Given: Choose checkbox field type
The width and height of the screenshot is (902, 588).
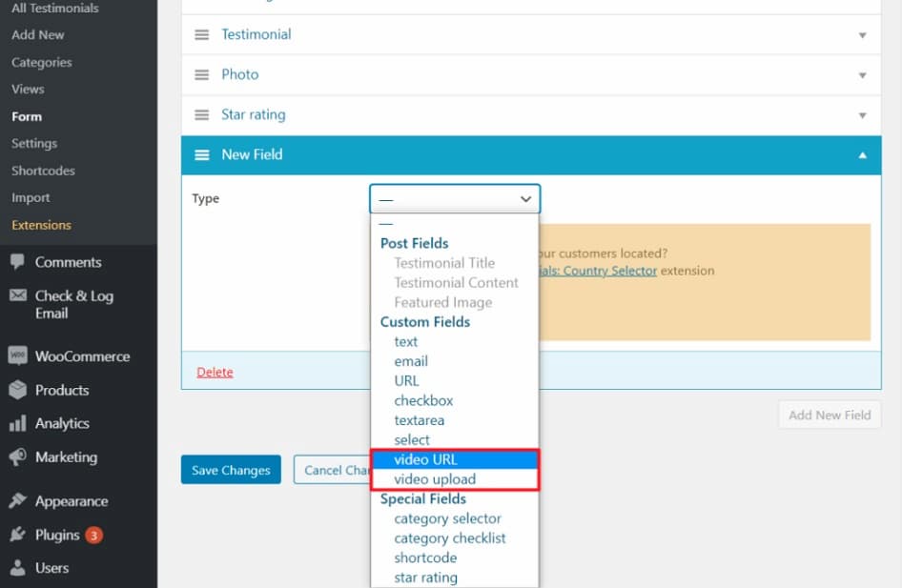Looking at the screenshot, I should click(x=423, y=400).
